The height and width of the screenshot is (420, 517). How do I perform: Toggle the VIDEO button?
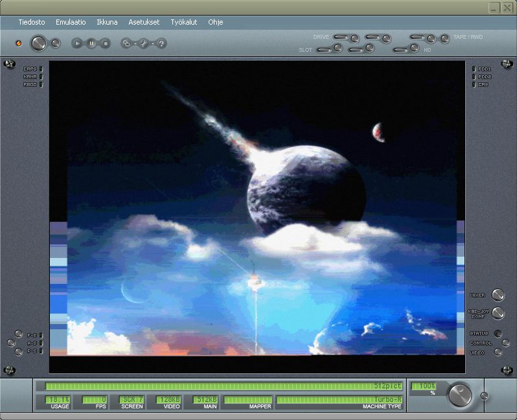coord(498,353)
